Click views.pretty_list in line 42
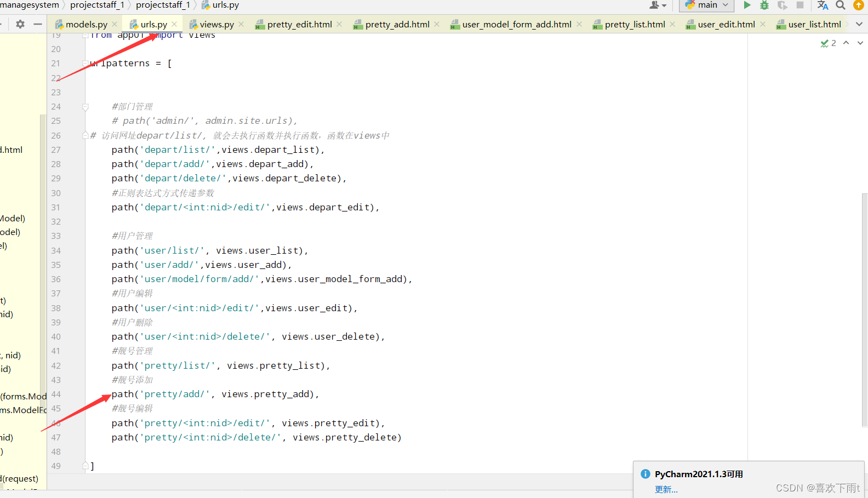Viewport: 868px width, 498px height. [273, 365]
